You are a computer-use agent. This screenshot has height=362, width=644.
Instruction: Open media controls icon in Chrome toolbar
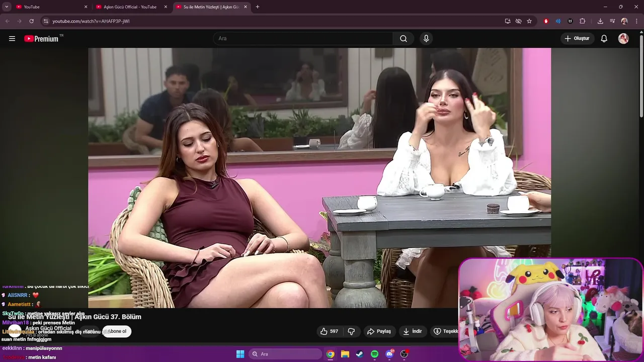pos(612,21)
